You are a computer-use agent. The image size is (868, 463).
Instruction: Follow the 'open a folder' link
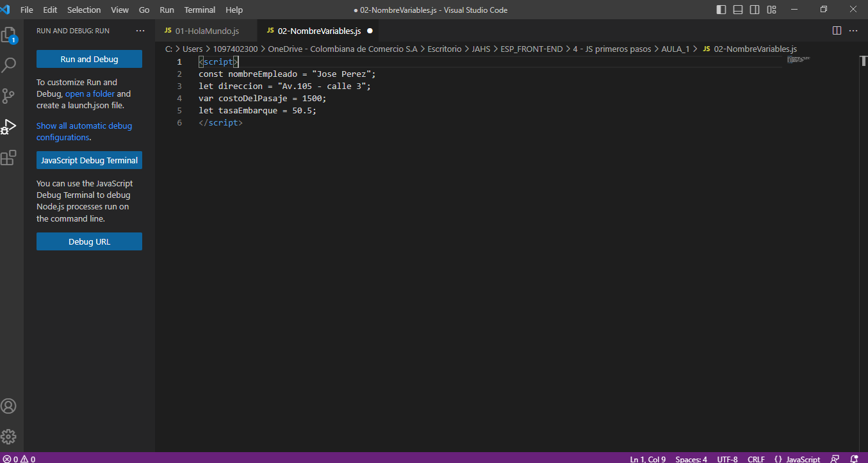point(90,93)
